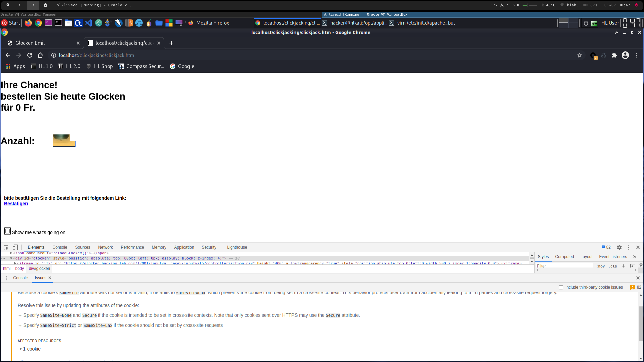Switch to the Network DevTools tab
The image size is (644, 362).
pos(105,247)
